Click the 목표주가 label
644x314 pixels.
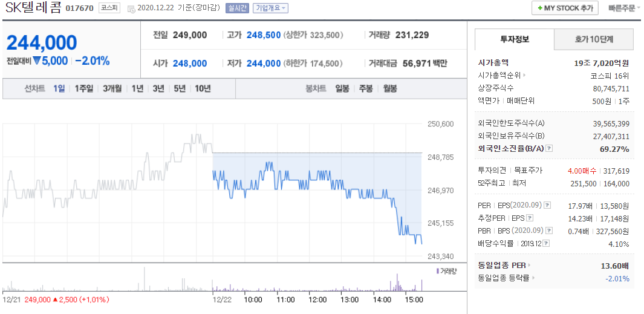tap(528, 171)
